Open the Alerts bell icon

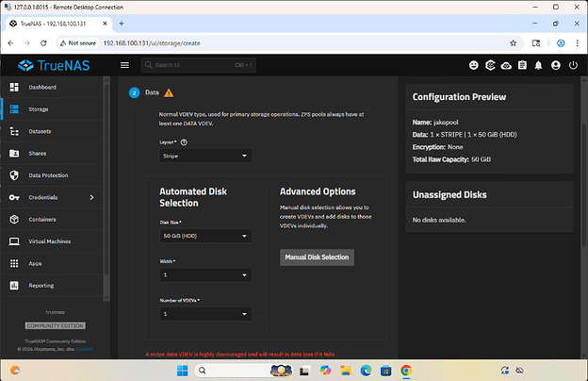tap(538, 65)
